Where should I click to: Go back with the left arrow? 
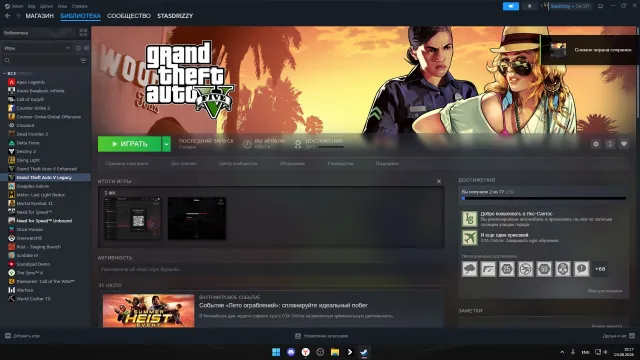pyautogui.click(x=8, y=16)
